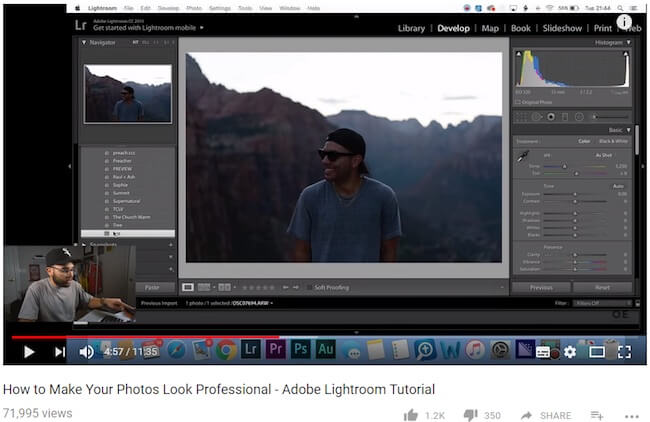Select the Radial Filter tool
Viewport: 650px width, 422px height.
(579, 117)
